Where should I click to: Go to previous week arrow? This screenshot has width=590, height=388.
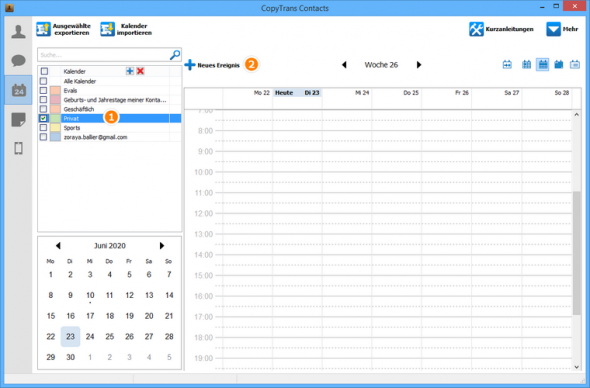(x=344, y=65)
